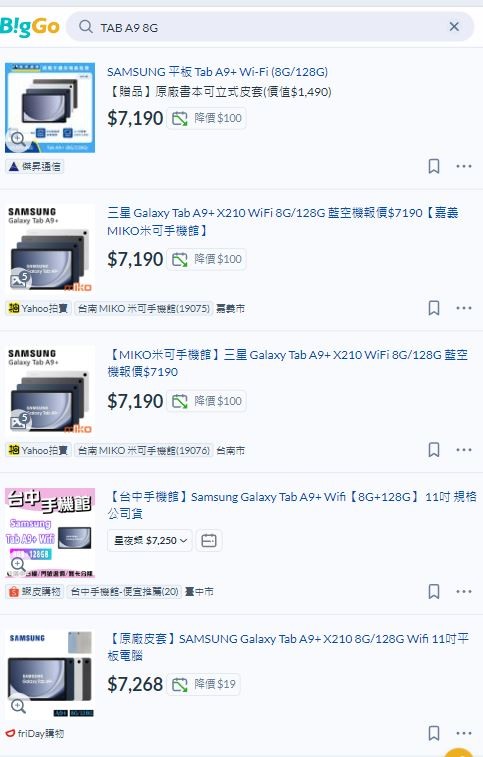
Task: Open image gallery icon on second product
Action: click(x=19, y=280)
